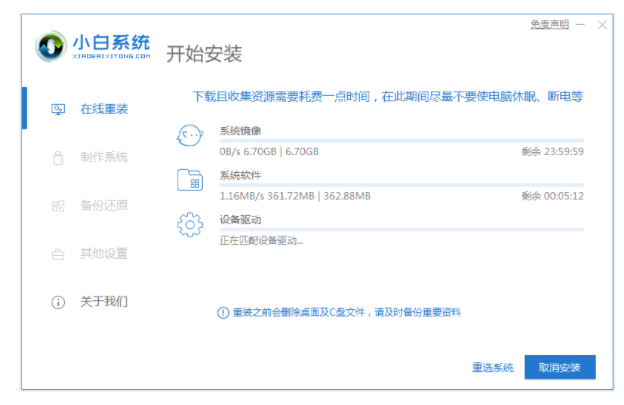Click the lock icon beside 其他设置
This screenshot has width=624, height=405.
pos(58,254)
